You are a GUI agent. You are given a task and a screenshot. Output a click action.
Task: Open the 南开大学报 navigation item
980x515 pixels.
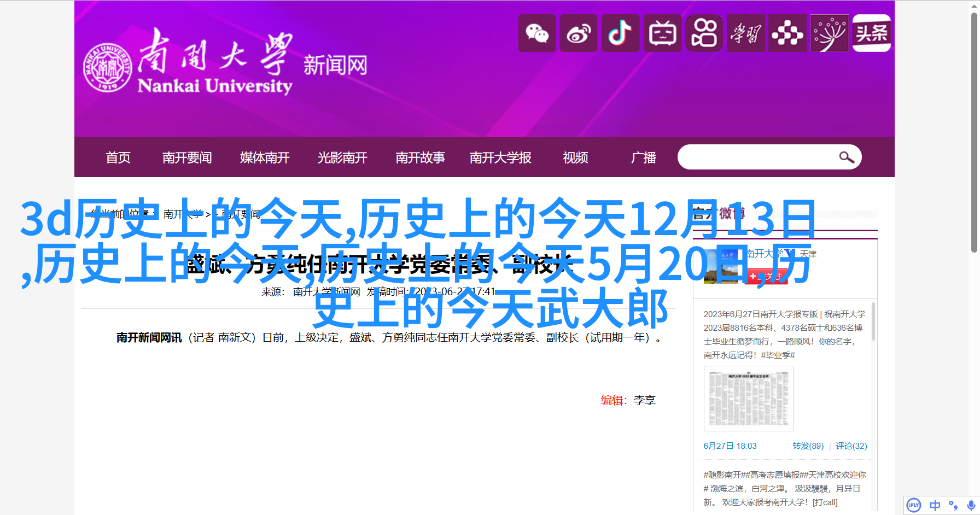[x=500, y=158]
